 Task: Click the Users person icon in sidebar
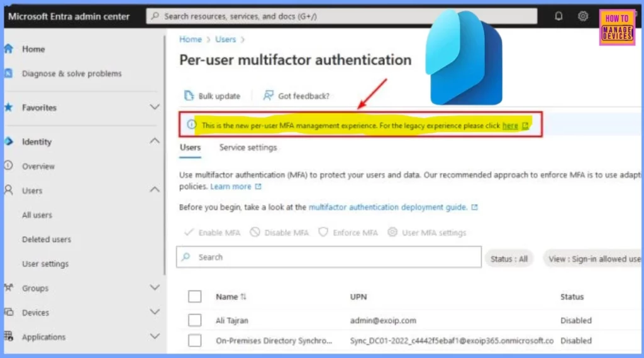[x=9, y=190]
